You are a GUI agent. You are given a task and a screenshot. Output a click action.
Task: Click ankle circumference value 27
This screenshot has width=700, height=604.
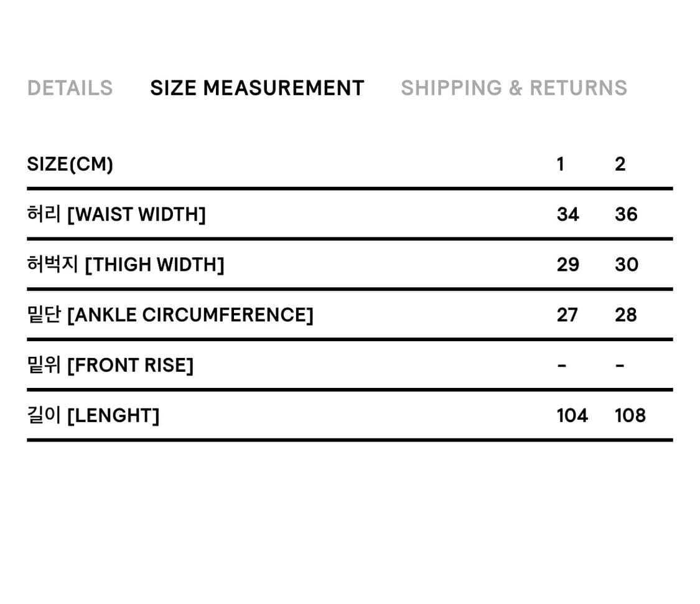point(567,315)
